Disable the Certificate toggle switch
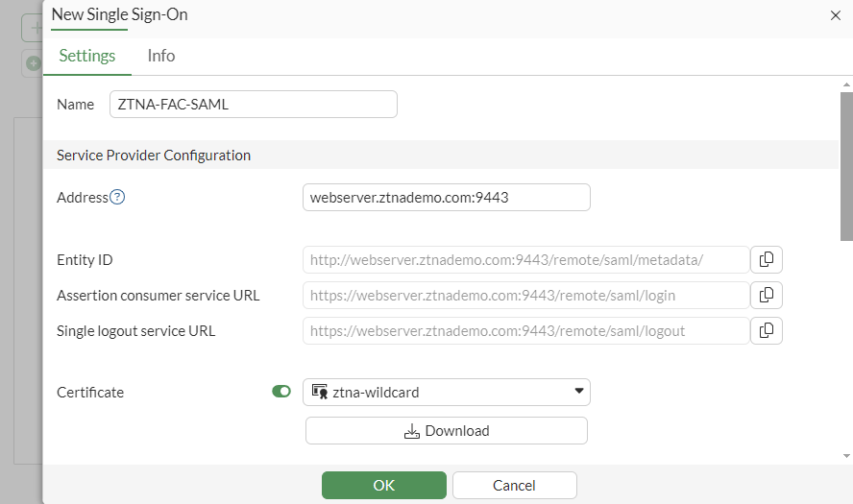This screenshot has height=504, width=853. 281,392
